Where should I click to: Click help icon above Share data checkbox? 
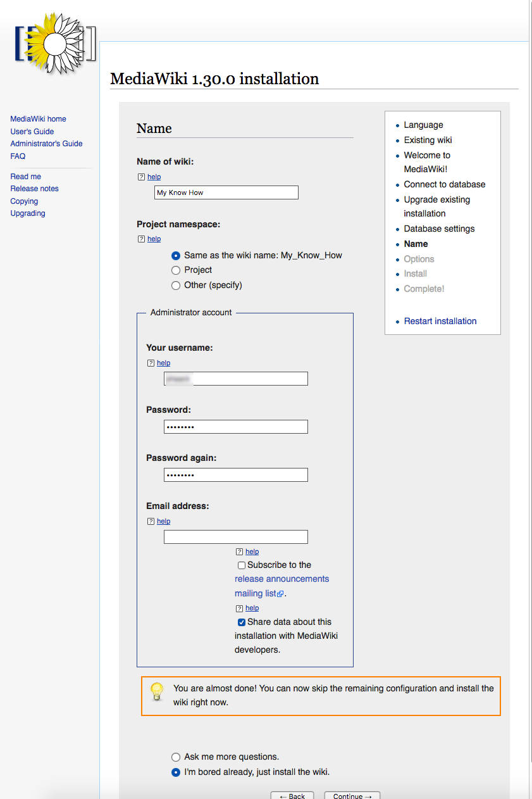(x=239, y=608)
